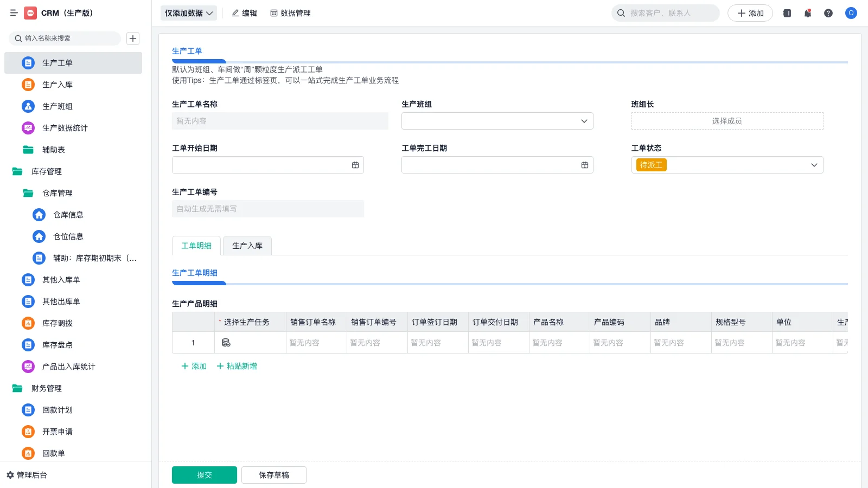
Task: Open the help question-mark icon
Action: pos(828,13)
